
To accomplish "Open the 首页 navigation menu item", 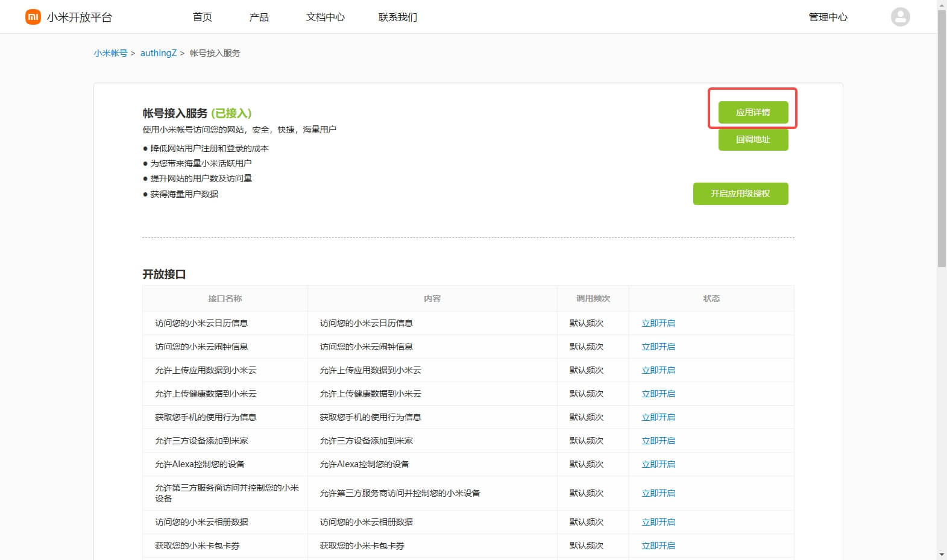I will click(203, 17).
